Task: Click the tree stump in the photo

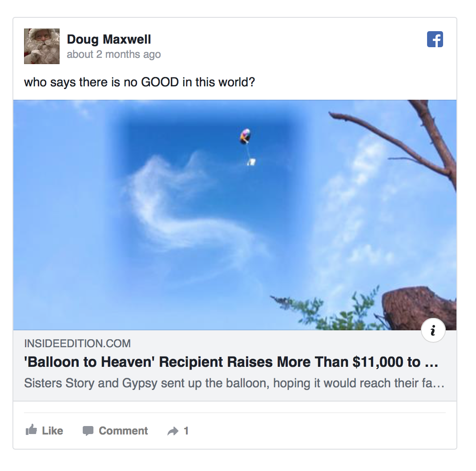Action: click(x=419, y=308)
